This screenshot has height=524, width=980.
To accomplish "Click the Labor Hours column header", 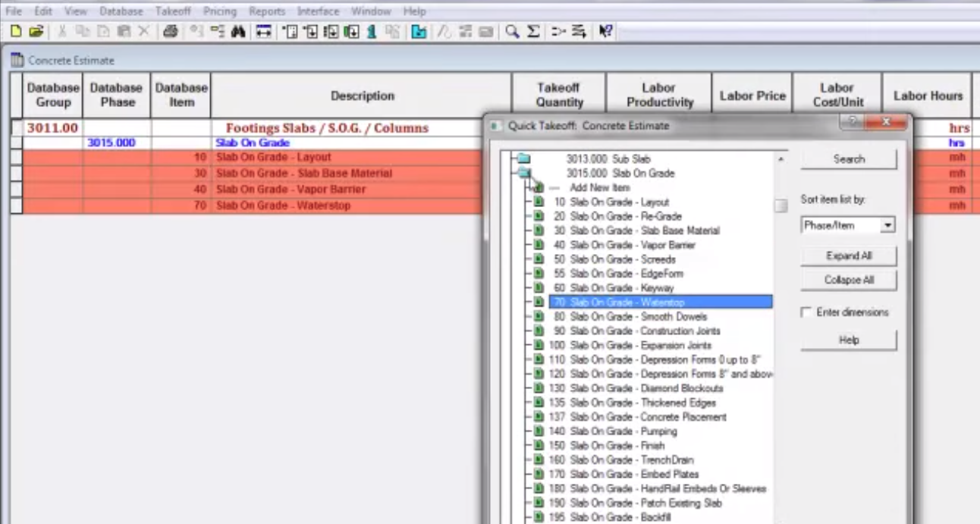I will [927, 96].
